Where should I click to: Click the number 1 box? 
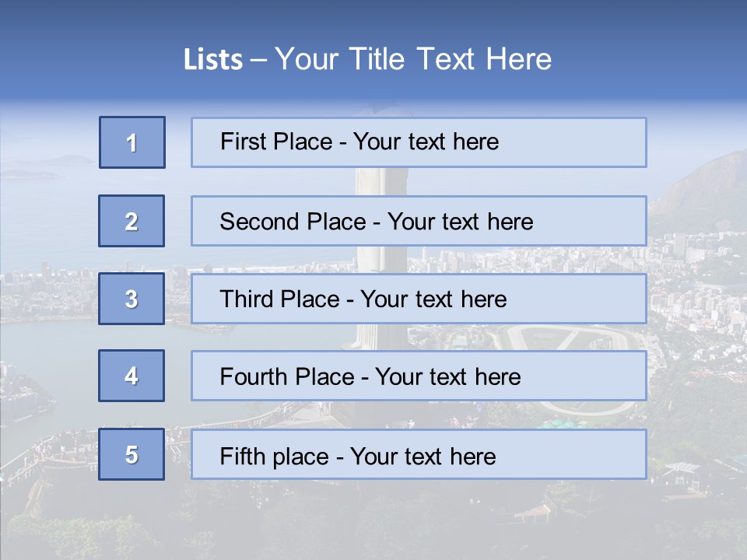[x=132, y=142]
